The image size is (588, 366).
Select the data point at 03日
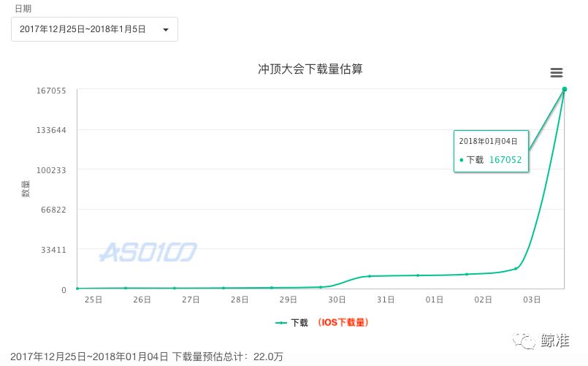pos(516,269)
